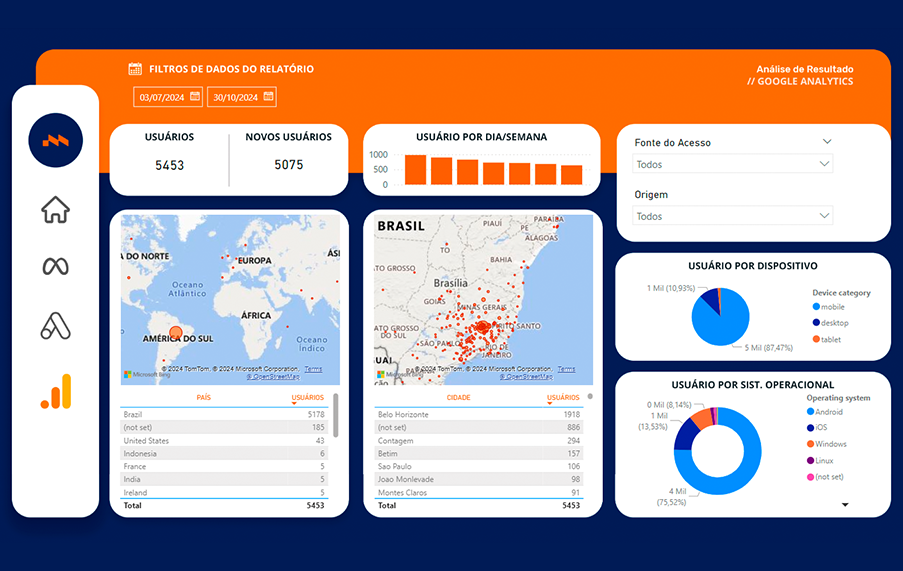Click the calendar icon beside Filtros de Dados
The height and width of the screenshot is (571, 903).
(x=135, y=69)
